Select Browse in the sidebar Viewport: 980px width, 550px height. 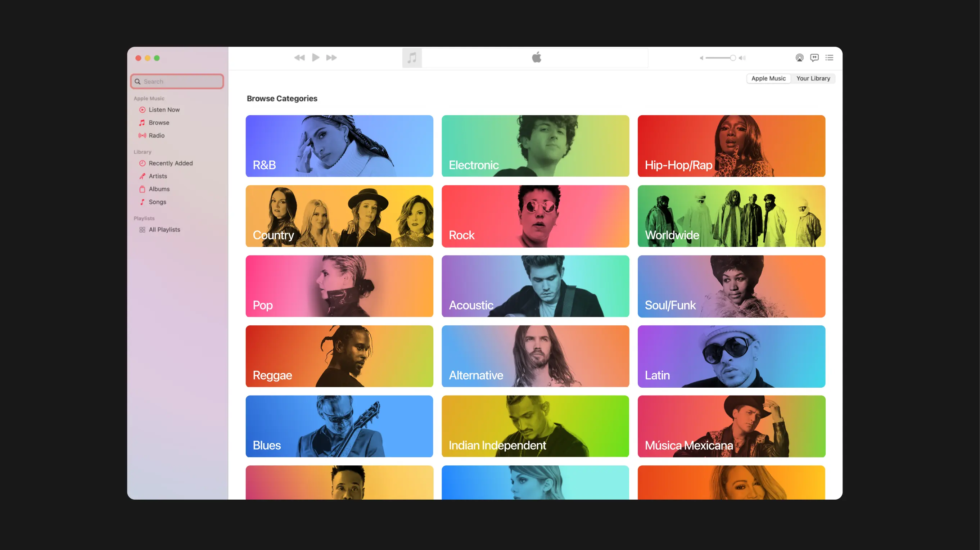[159, 122]
